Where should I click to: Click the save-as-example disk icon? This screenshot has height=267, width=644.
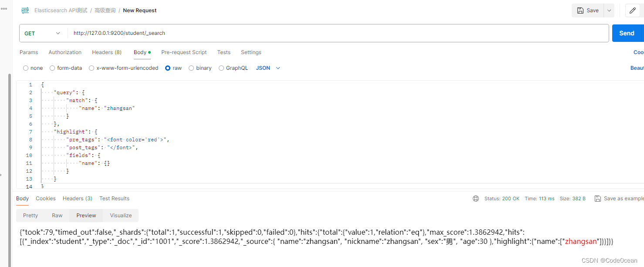598,199
